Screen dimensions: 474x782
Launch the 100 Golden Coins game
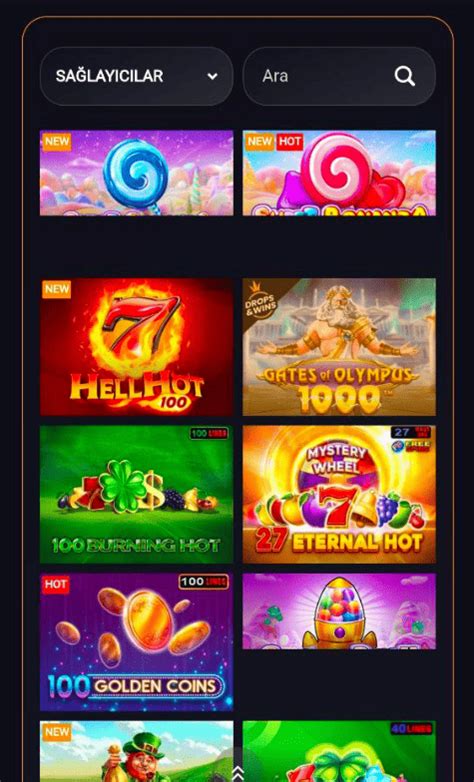pos(136,642)
